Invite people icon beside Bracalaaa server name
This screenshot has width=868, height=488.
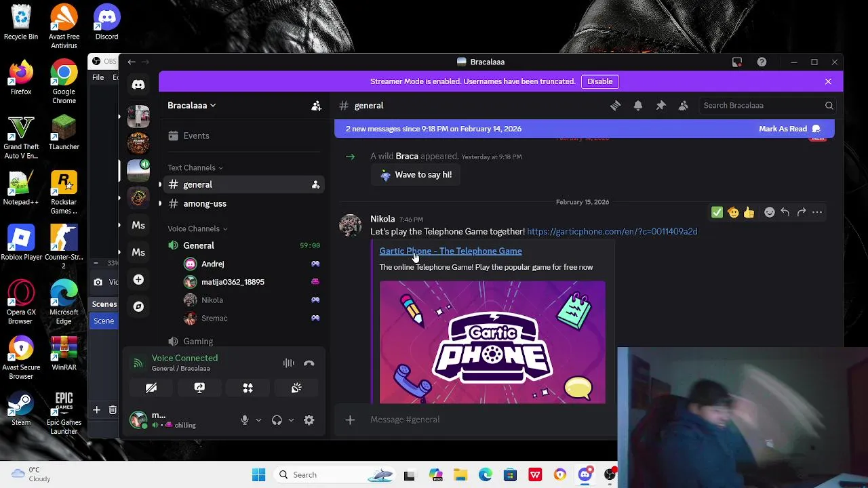pos(316,106)
